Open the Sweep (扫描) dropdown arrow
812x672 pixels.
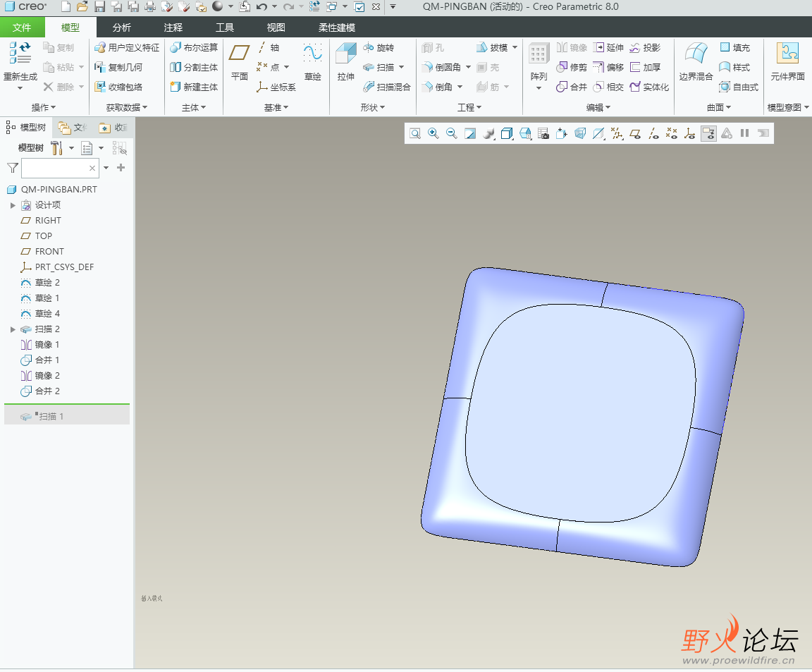pyautogui.click(x=402, y=68)
